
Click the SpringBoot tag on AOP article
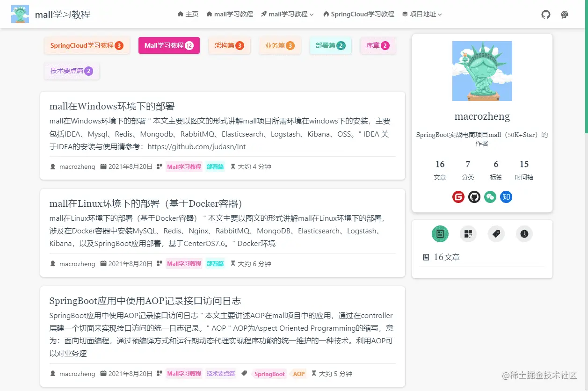point(269,374)
